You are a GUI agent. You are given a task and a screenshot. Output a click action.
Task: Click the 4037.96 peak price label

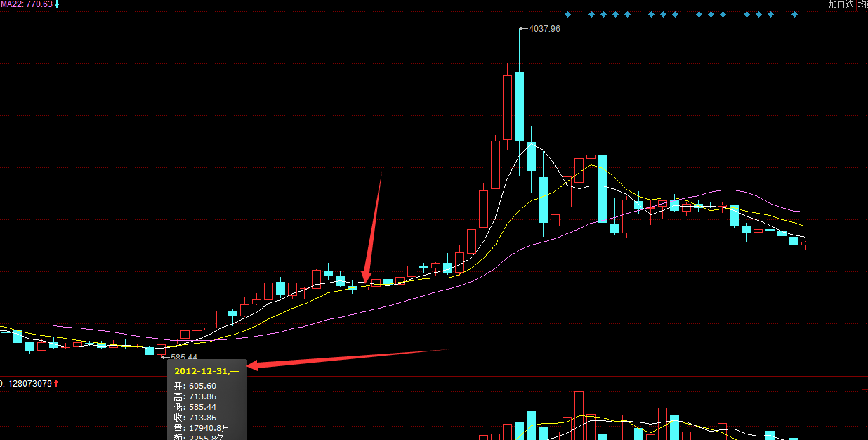click(x=544, y=29)
